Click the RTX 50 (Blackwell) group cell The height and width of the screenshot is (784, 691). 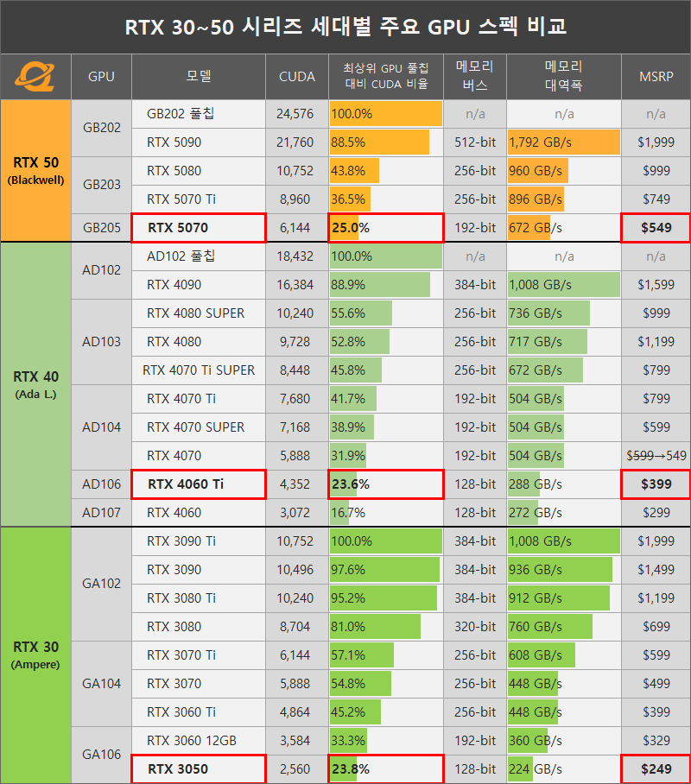[x=35, y=170]
